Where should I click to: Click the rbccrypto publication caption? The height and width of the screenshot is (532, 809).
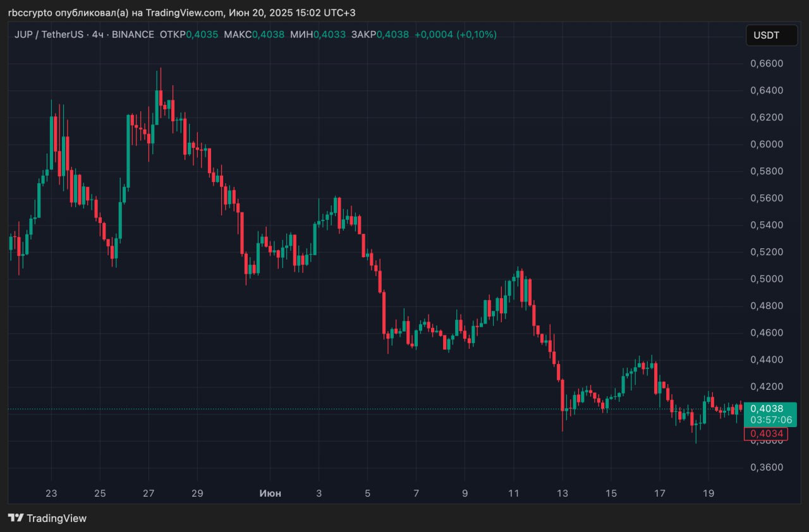coord(181,13)
